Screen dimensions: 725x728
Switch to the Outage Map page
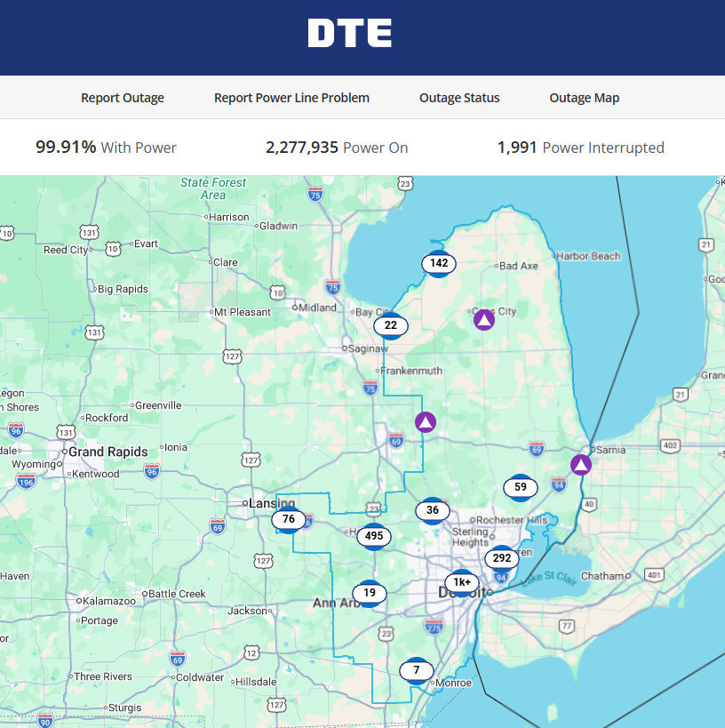pyautogui.click(x=585, y=98)
